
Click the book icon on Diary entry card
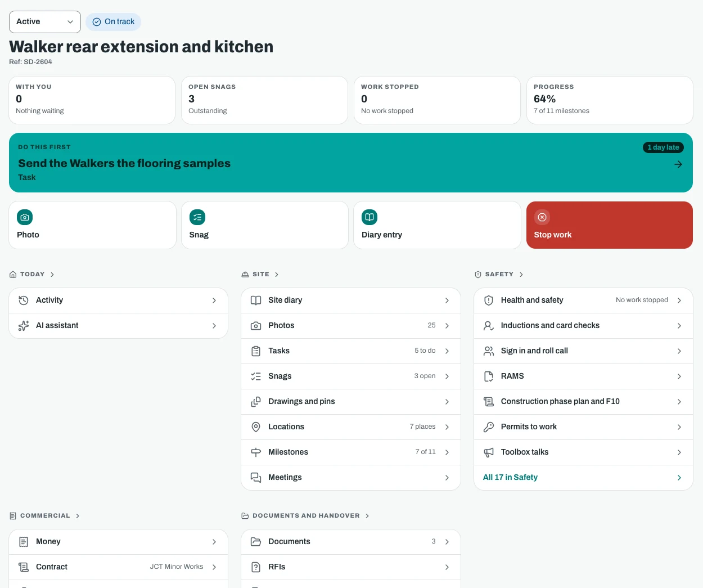[369, 217]
